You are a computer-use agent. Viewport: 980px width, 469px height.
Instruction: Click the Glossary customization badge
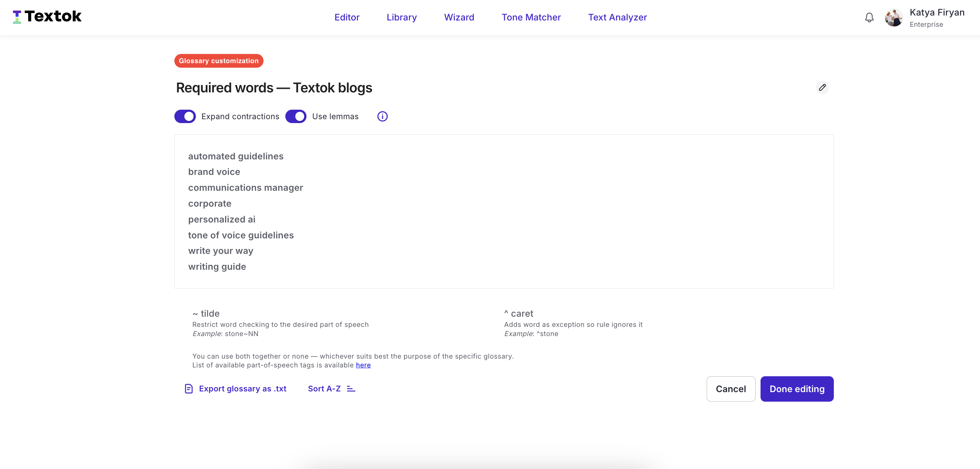218,61
